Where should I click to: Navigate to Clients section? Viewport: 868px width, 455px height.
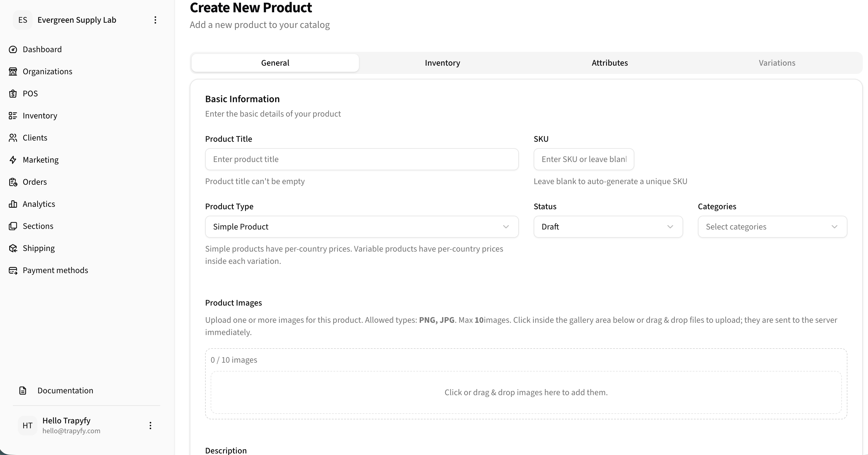point(35,138)
